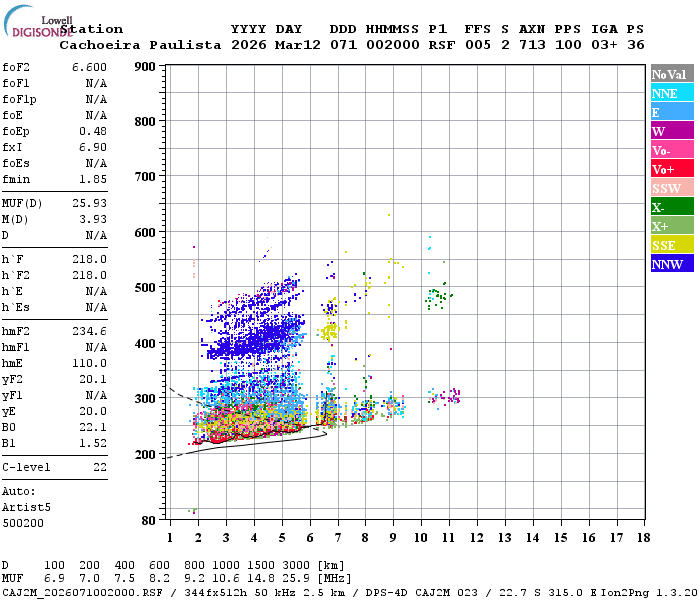Click the foF2 value 6.600
This screenshot has width=700, height=600.
tap(89, 67)
